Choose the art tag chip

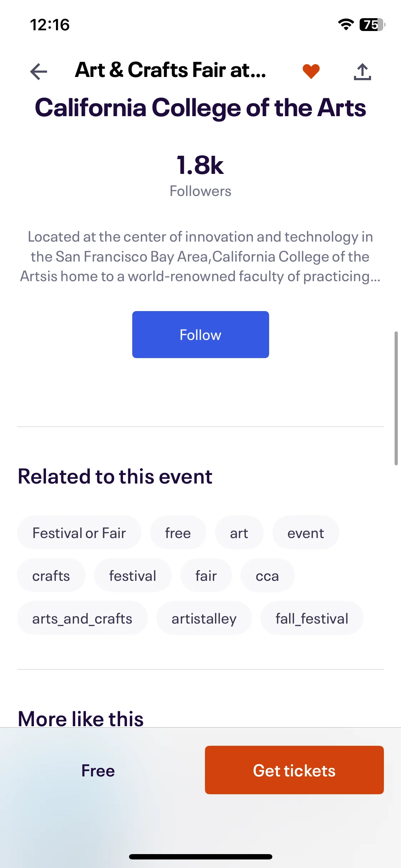[239, 533]
